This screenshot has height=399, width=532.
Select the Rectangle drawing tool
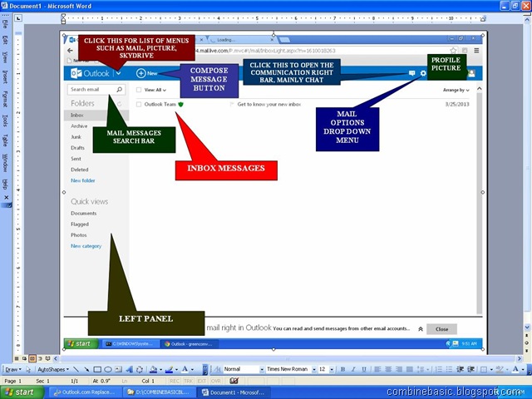point(97,369)
